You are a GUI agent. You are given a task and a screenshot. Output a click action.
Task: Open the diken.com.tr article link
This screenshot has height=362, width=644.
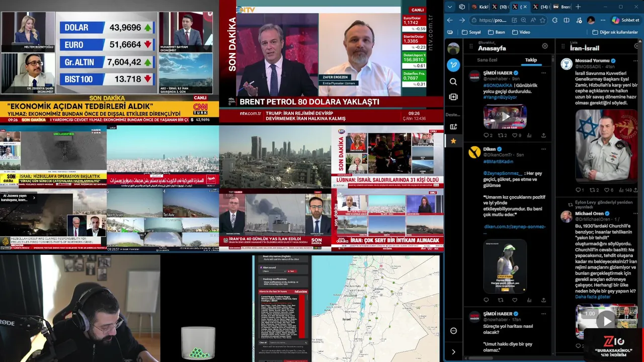[x=514, y=226]
